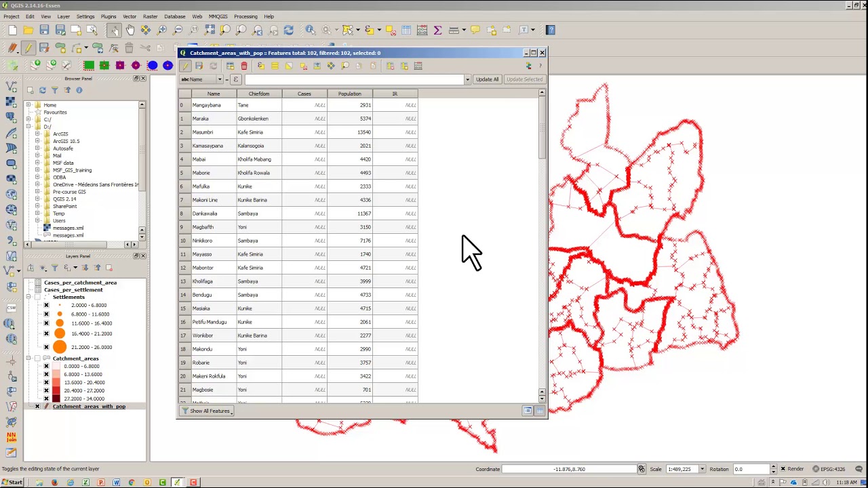Image resolution: width=868 pixels, height=488 pixels.
Task: Uncheck the 13.6000 - 20.4000 catchment class
Action: coord(46,383)
